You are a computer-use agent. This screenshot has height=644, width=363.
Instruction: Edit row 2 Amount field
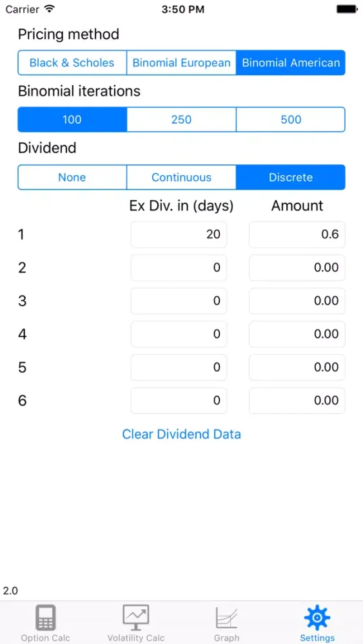tap(297, 268)
